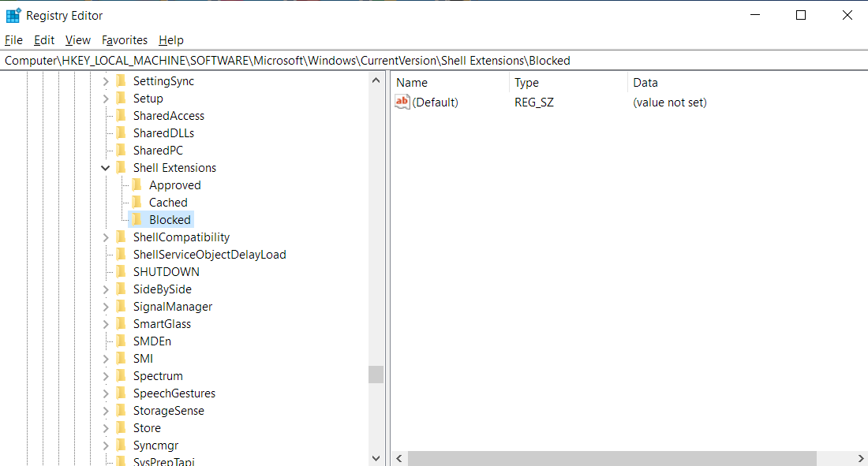Collapse the Shell Extensions key

106,167
